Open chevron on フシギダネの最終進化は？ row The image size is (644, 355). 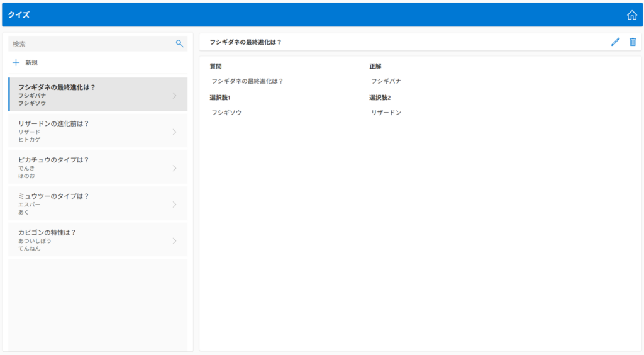(x=175, y=96)
